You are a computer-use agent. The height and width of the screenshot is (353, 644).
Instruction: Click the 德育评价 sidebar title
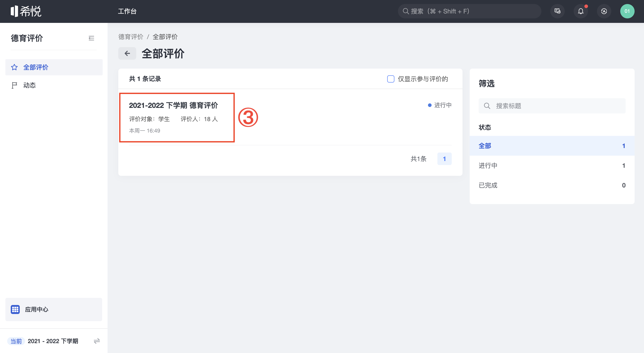coord(27,38)
